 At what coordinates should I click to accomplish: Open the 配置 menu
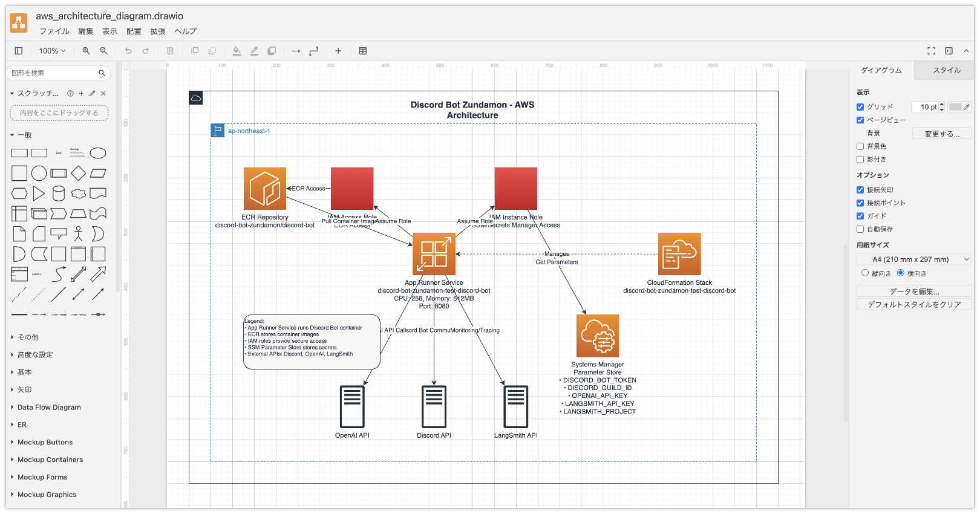click(x=134, y=31)
